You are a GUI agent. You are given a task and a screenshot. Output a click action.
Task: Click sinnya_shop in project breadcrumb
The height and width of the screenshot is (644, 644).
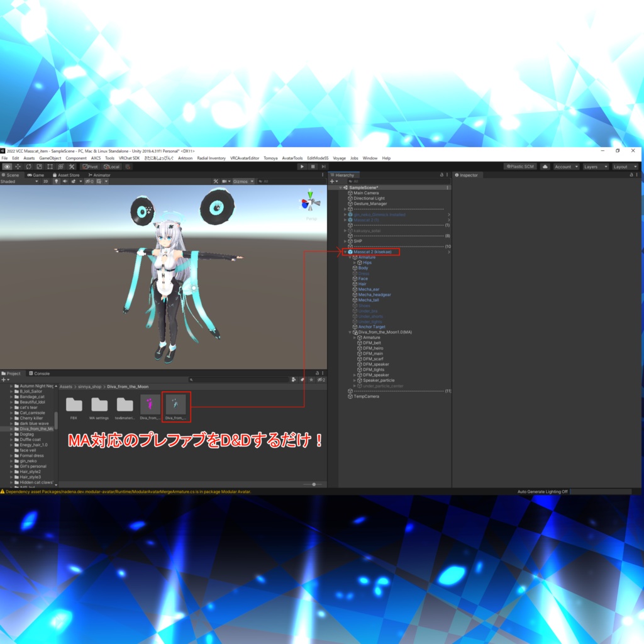(x=89, y=387)
